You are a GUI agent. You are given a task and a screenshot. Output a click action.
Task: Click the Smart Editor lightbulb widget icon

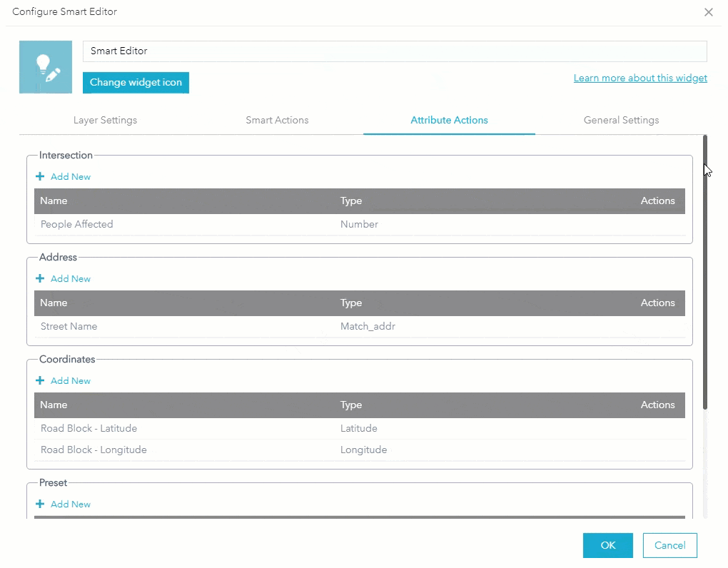46,66
